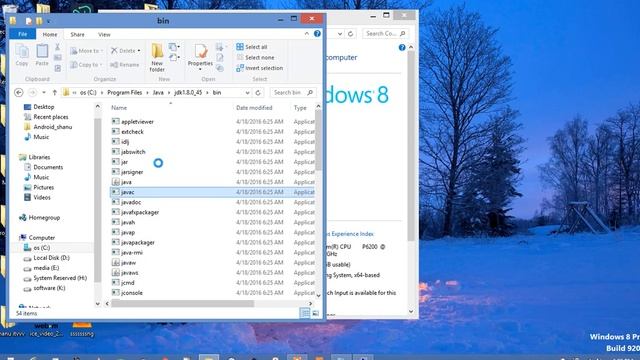Expand the address bar history dropdown
This screenshot has height=360, width=640.
point(247,93)
